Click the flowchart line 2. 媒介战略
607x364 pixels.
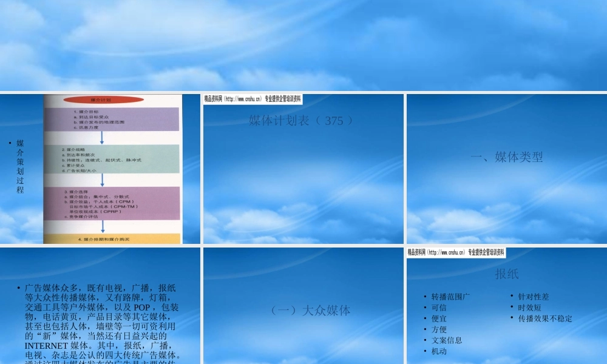pos(73,149)
